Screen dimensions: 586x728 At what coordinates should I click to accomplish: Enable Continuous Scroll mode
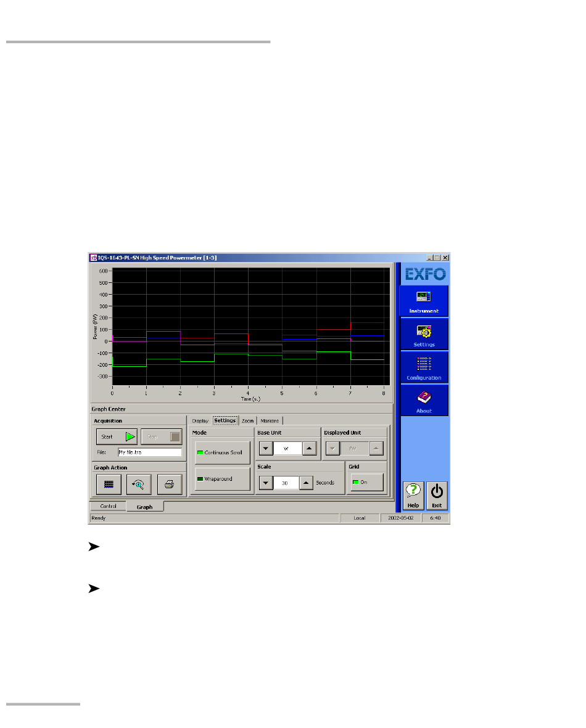[223, 452]
